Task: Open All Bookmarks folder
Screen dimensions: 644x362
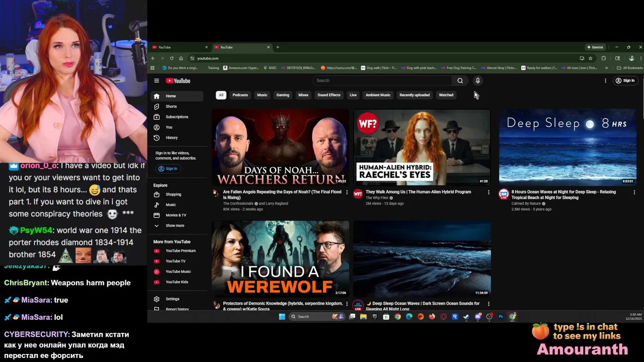Action: [630, 68]
